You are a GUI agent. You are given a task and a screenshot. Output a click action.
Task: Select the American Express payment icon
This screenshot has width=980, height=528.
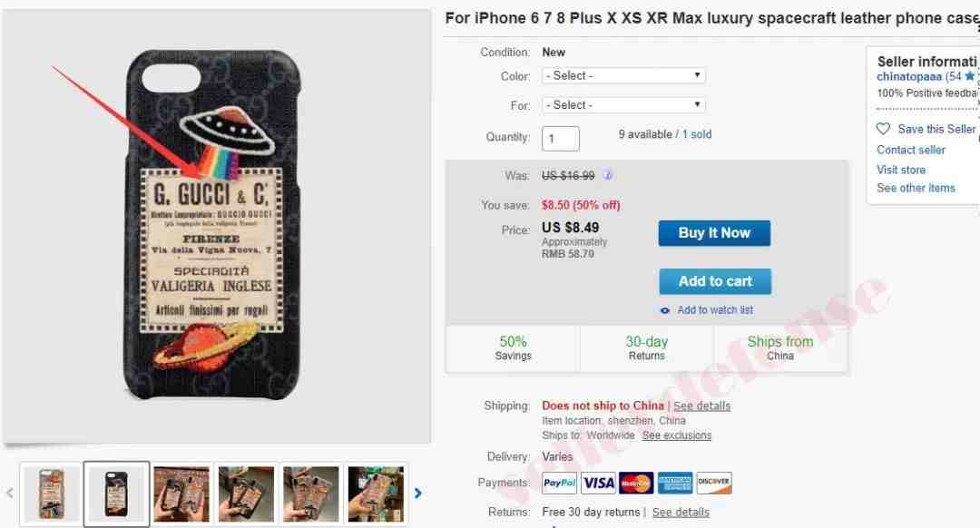tap(675, 483)
